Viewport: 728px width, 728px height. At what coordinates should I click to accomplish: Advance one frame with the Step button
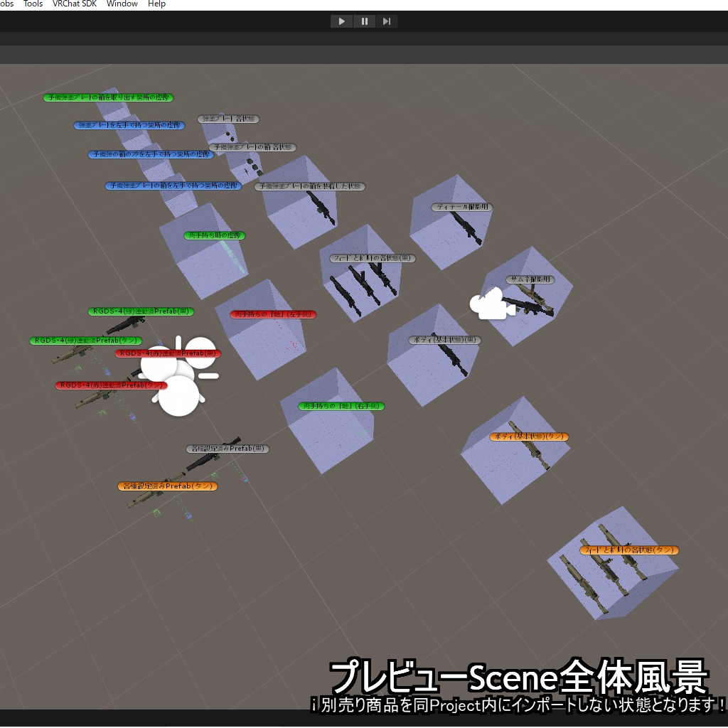pyautogui.click(x=386, y=21)
